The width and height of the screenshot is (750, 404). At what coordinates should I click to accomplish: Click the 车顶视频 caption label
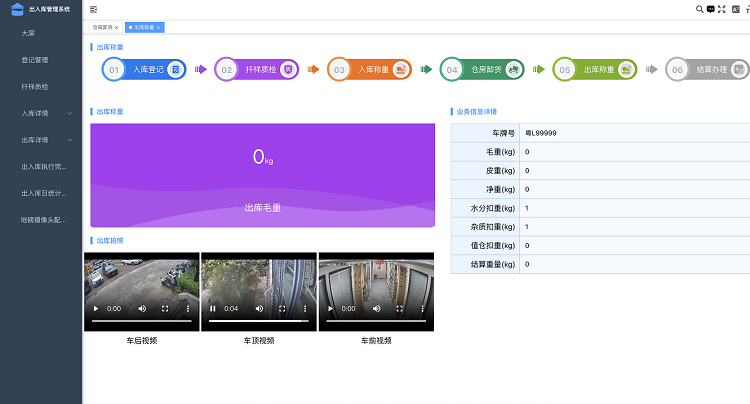(x=259, y=341)
